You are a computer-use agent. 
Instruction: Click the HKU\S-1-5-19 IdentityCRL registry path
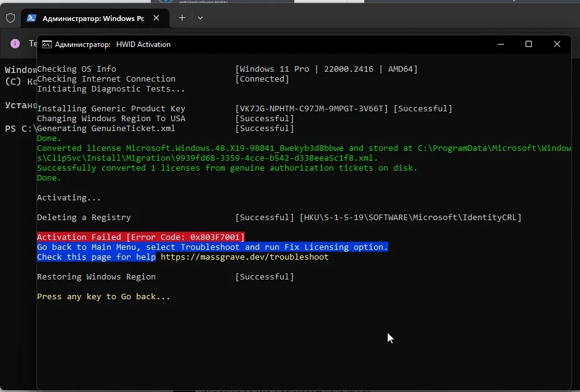411,217
